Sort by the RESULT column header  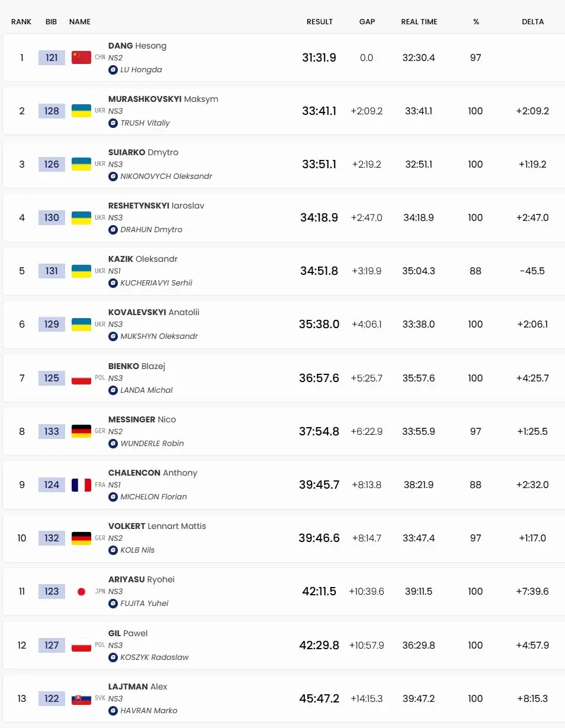click(320, 21)
